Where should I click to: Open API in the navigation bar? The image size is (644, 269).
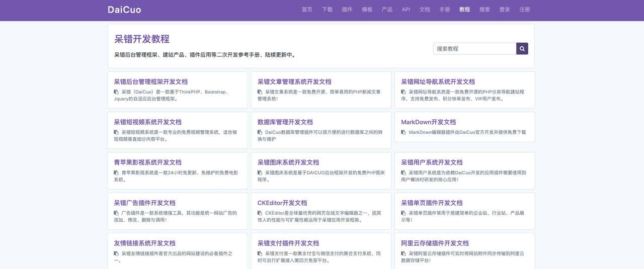pos(406,10)
